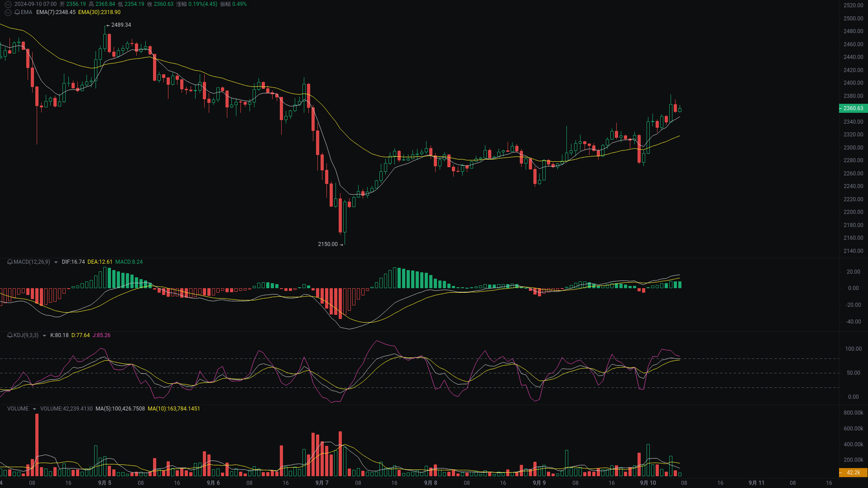
Task: Open the MACD indicator dropdown arrow
Action: tap(56, 262)
